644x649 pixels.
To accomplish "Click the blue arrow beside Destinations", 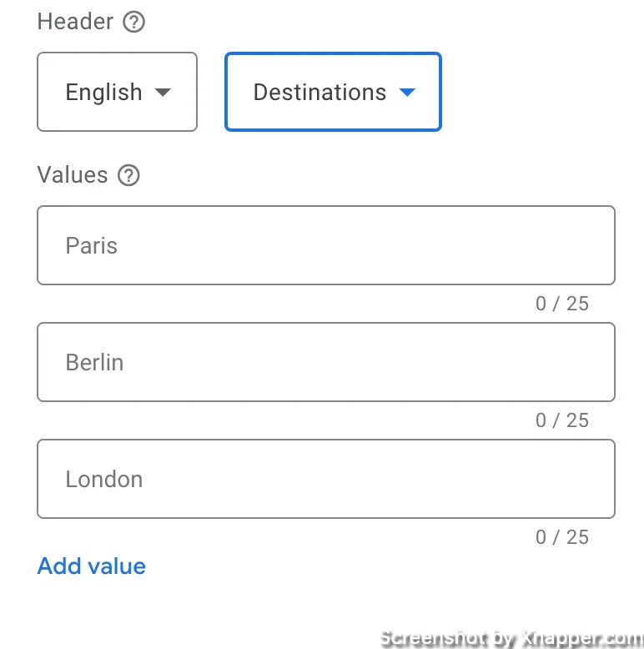I will click(x=407, y=92).
